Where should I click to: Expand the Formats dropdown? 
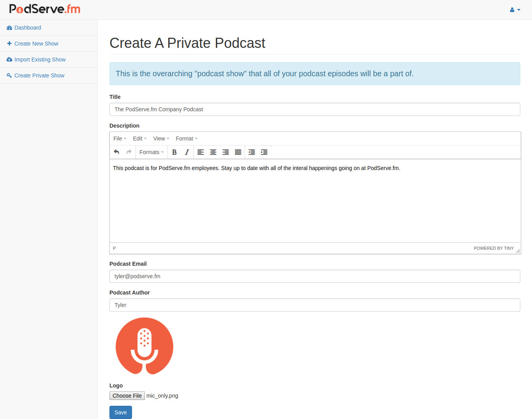151,152
